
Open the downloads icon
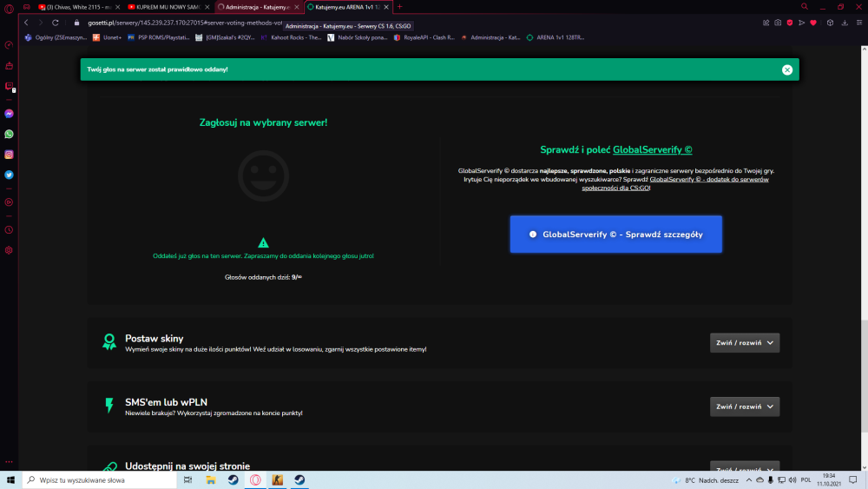point(845,23)
